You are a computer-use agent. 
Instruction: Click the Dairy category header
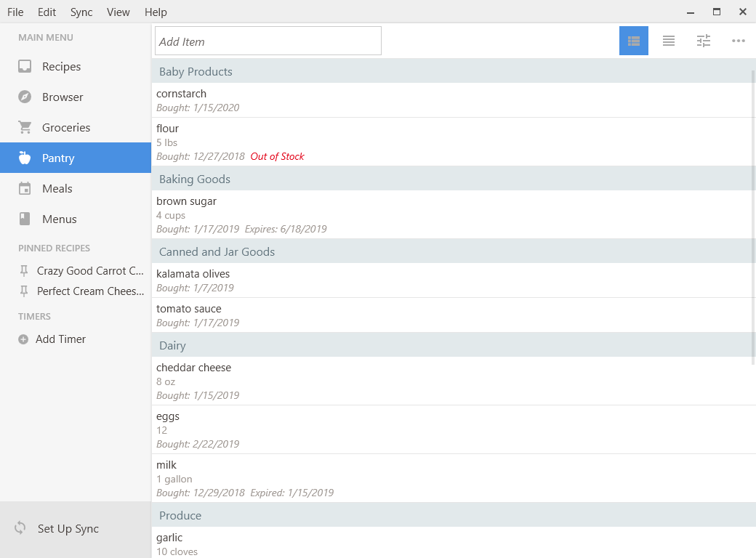tap(453, 345)
